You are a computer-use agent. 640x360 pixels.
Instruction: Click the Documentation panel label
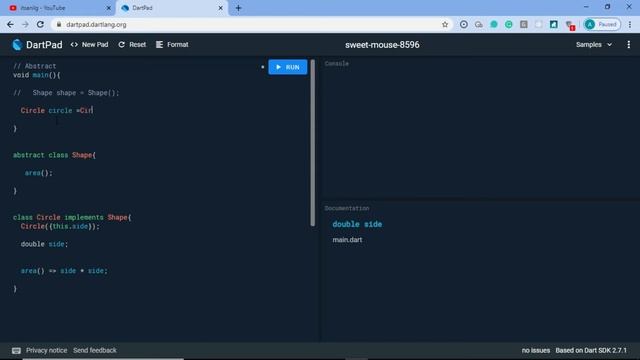pyautogui.click(x=347, y=208)
